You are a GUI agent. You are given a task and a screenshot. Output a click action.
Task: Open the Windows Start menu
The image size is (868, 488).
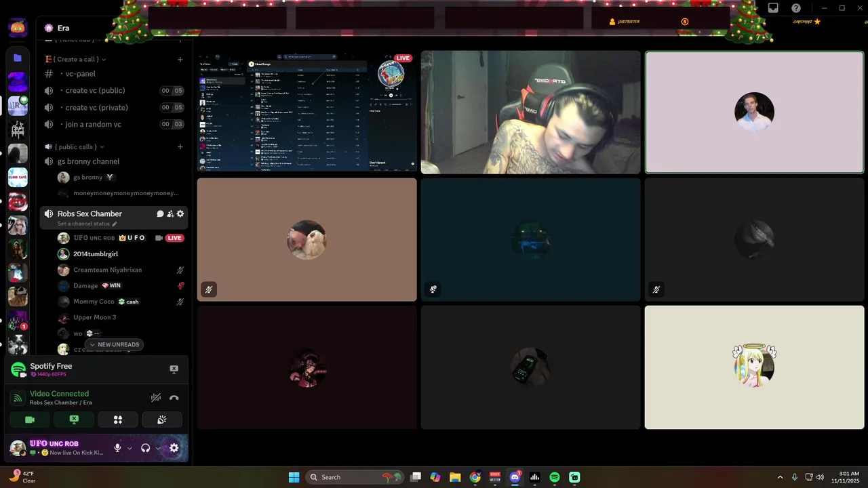coord(294,477)
